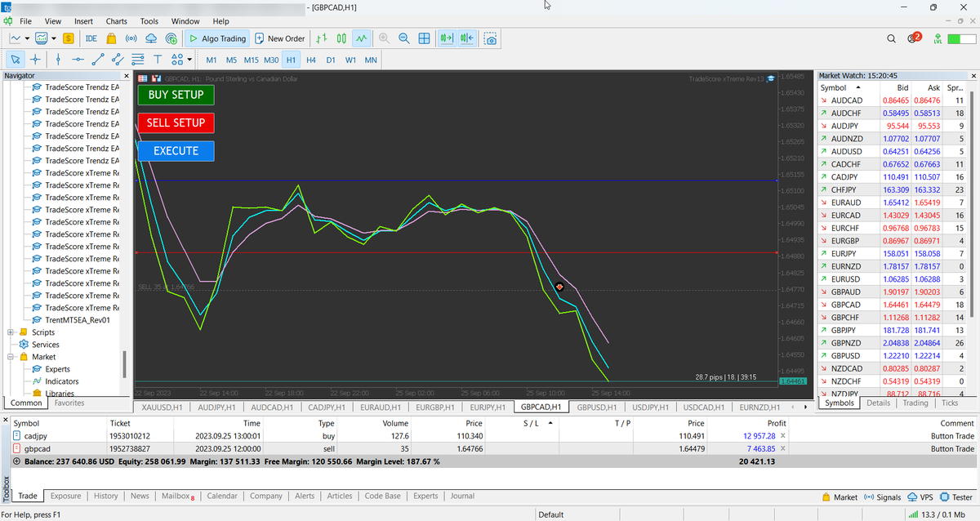Expand the balance summary row toggle

17,461
